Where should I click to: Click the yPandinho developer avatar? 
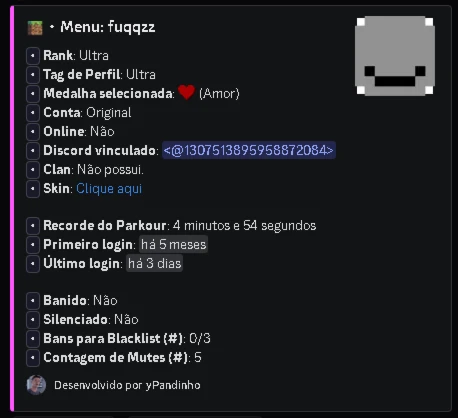pyautogui.click(x=36, y=385)
